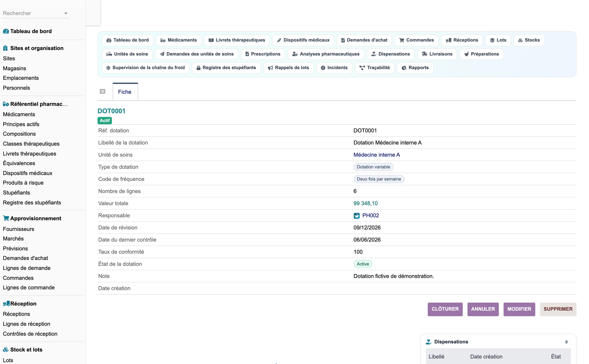This screenshot has width=589, height=364.
Task: Open Marchés in the sidebar
Action: (x=13, y=239)
